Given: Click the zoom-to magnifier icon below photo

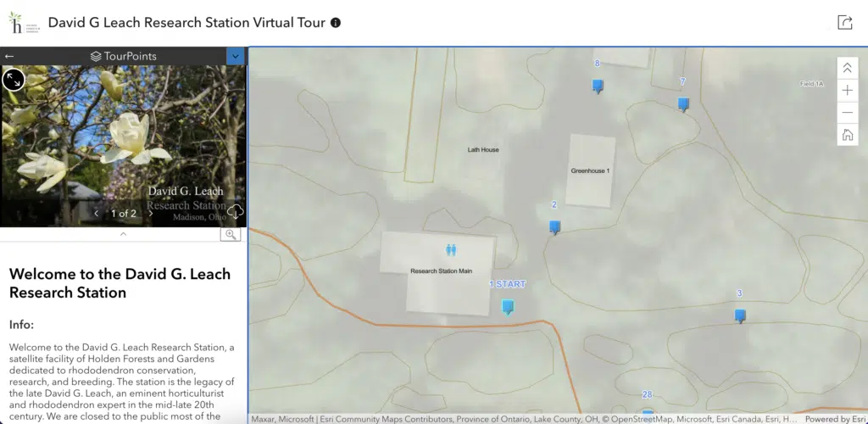Looking at the screenshot, I should [x=231, y=235].
